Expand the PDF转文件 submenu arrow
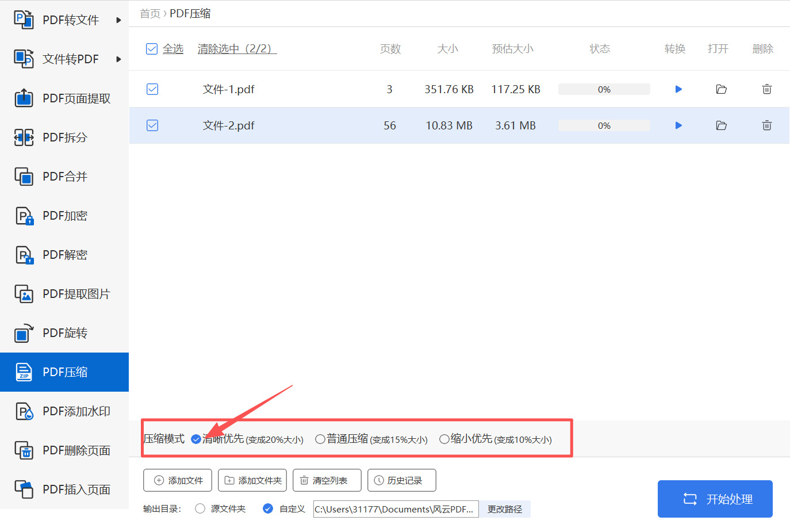The height and width of the screenshot is (532, 790). click(120, 19)
